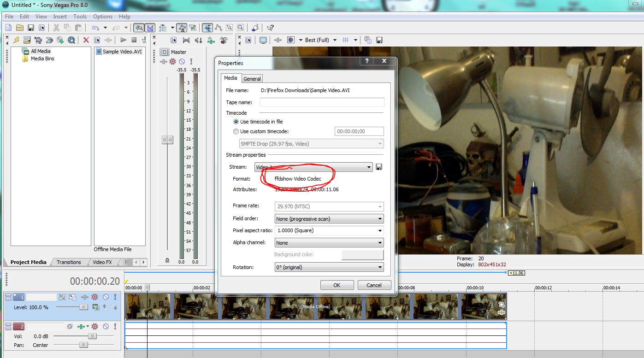Click Dim Output speaker icon in mixer

click(199, 40)
